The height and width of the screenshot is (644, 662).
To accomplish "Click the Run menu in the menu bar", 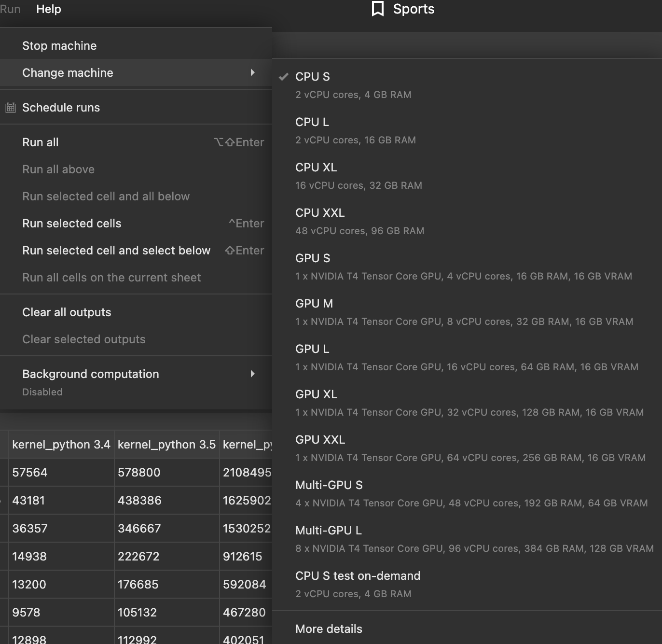I will tap(10, 9).
